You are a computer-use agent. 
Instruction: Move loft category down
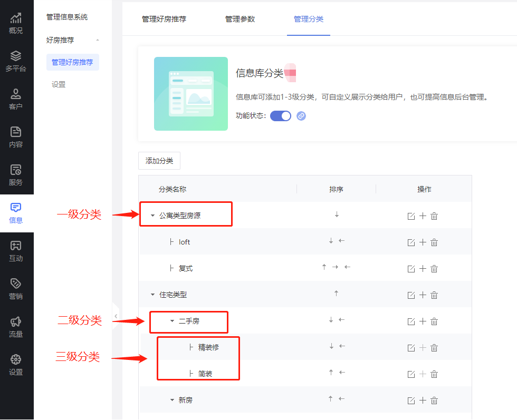click(x=331, y=241)
